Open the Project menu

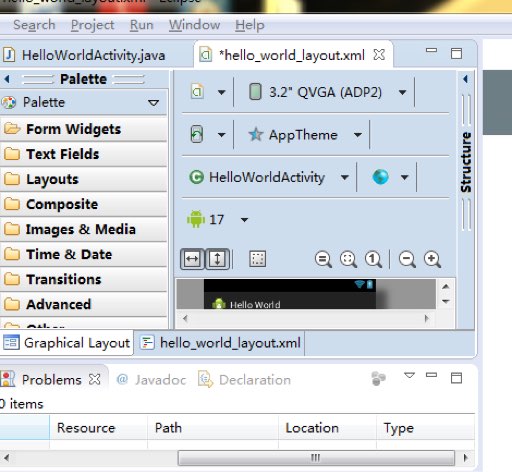point(93,25)
